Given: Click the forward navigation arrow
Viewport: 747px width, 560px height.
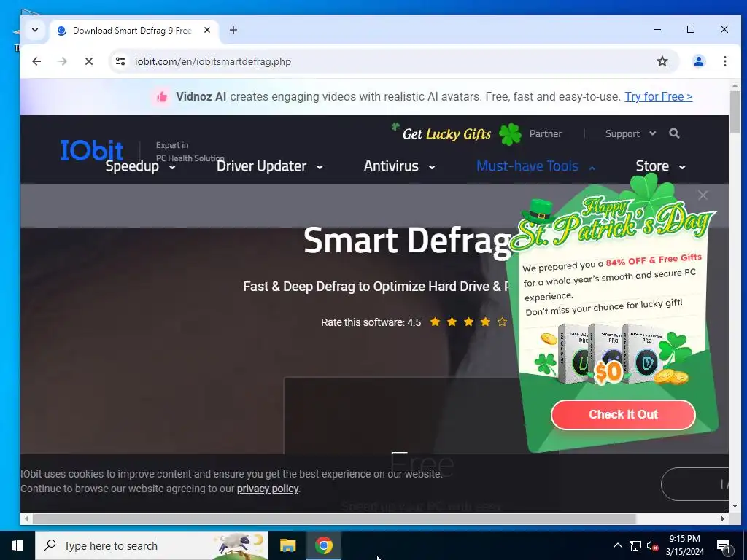Looking at the screenshot, I should (63, 61).
